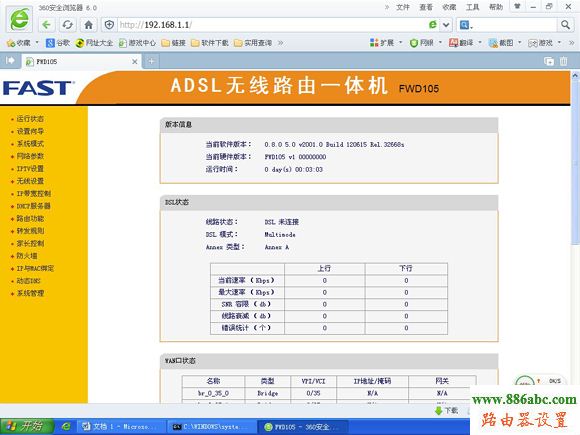The width and height of the screenshot is (580, 435).
Task: Open the 收藏 menu in menu bar
Action: click(449, 7)
